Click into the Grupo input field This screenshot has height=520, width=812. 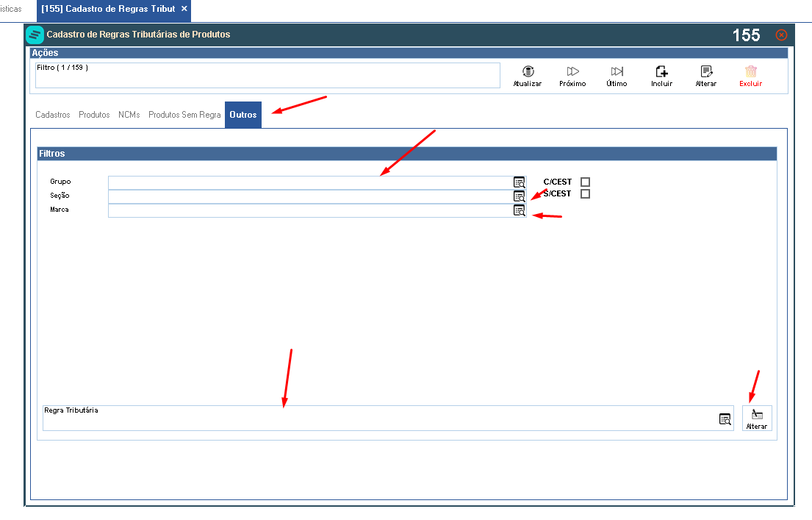tap(310, 182)
